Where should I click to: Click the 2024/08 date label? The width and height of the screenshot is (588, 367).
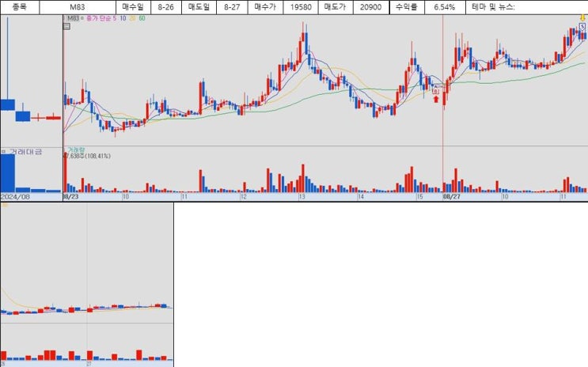pyautogui.click(x=16, y=197)
